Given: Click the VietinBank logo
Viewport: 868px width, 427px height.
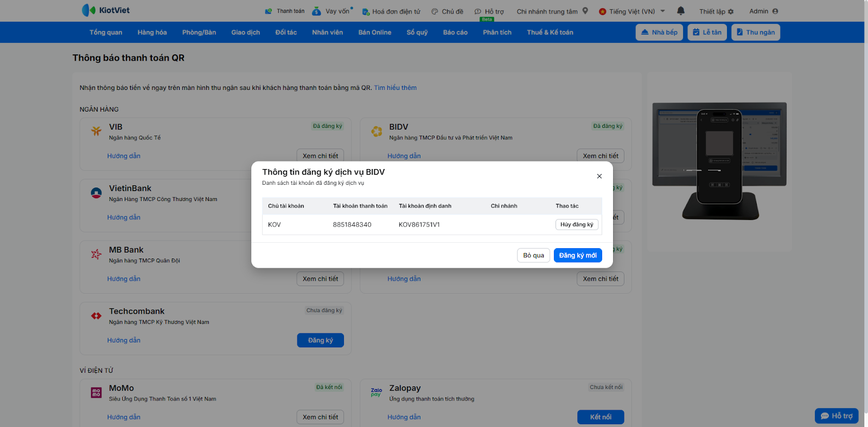Looking at the screenshot, I should [97, 193].
